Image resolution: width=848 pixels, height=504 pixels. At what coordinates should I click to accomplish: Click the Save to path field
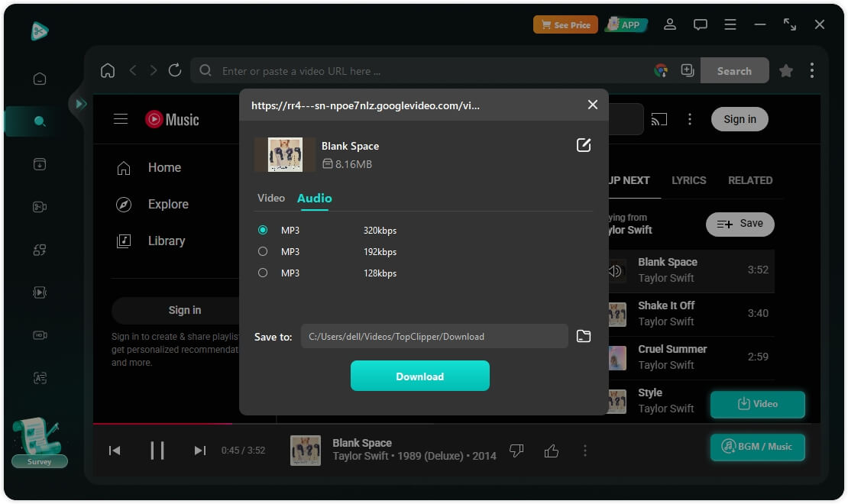[434, 336]
